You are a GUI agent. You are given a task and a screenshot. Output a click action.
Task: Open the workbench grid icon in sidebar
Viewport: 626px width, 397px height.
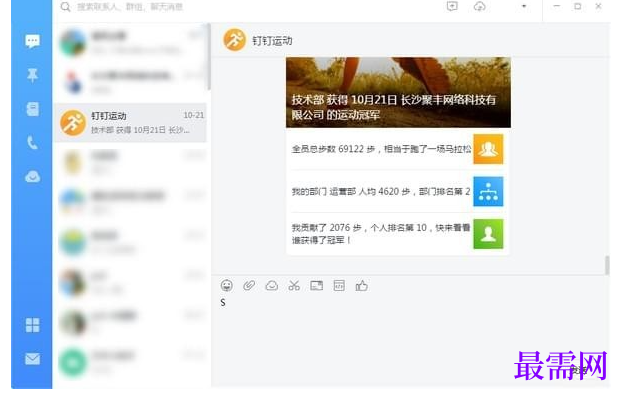pyautogui.click(x=32, y=325)
